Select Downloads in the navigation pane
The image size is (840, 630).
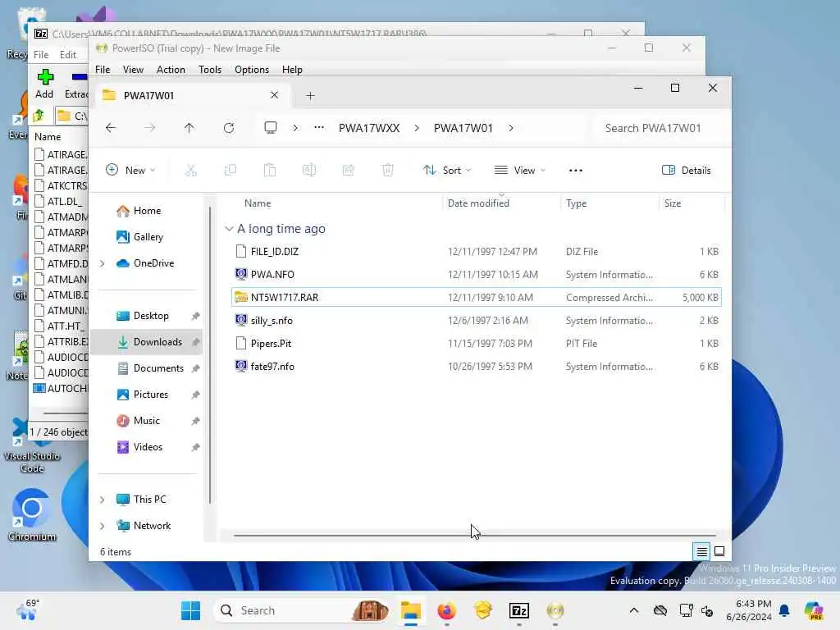pyautogui.click(x=147, y=342)
